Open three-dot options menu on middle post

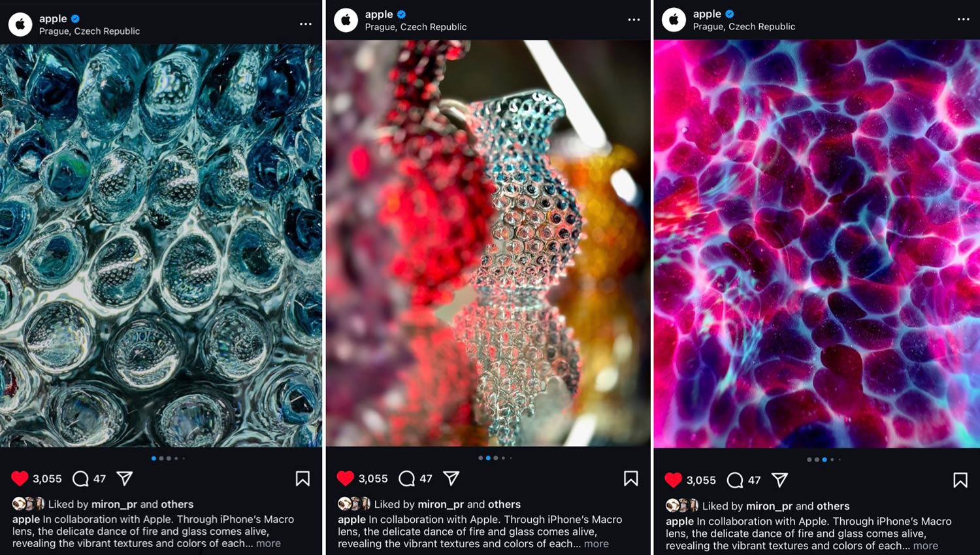click(x=634, y=20)
